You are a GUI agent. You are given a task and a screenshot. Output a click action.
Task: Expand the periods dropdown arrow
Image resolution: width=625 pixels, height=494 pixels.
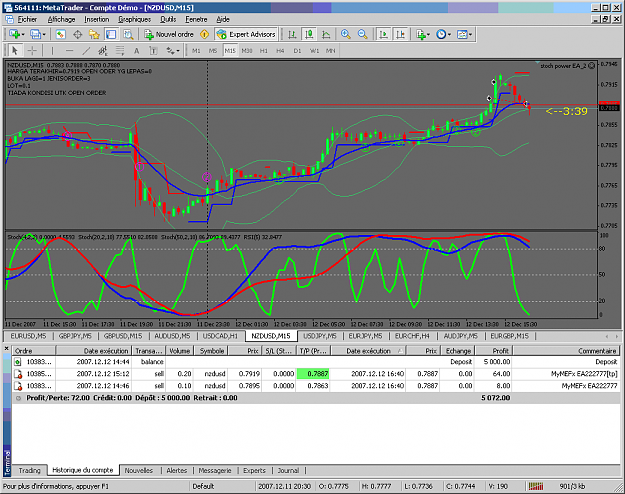pyautogui.click(x=449, y=35)
